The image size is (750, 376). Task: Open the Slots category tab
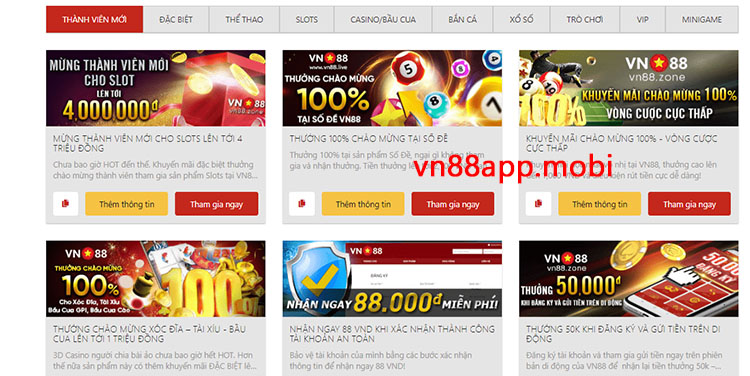click(307, 20)
